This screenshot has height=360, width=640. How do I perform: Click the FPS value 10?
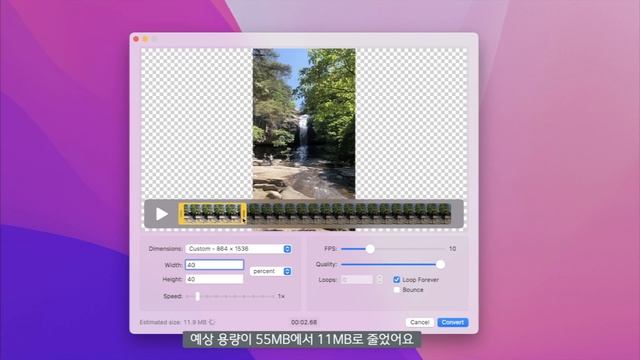pyautogui.click(x=452, y=249)
